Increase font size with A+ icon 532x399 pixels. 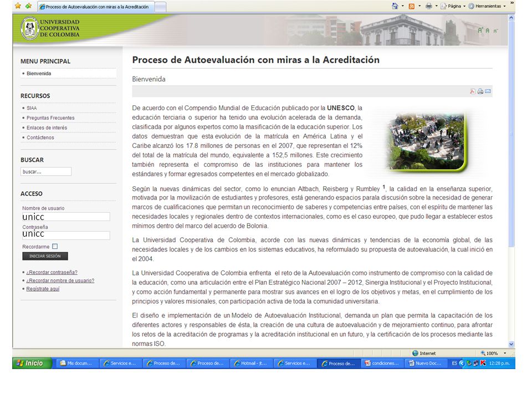[480, 30]
